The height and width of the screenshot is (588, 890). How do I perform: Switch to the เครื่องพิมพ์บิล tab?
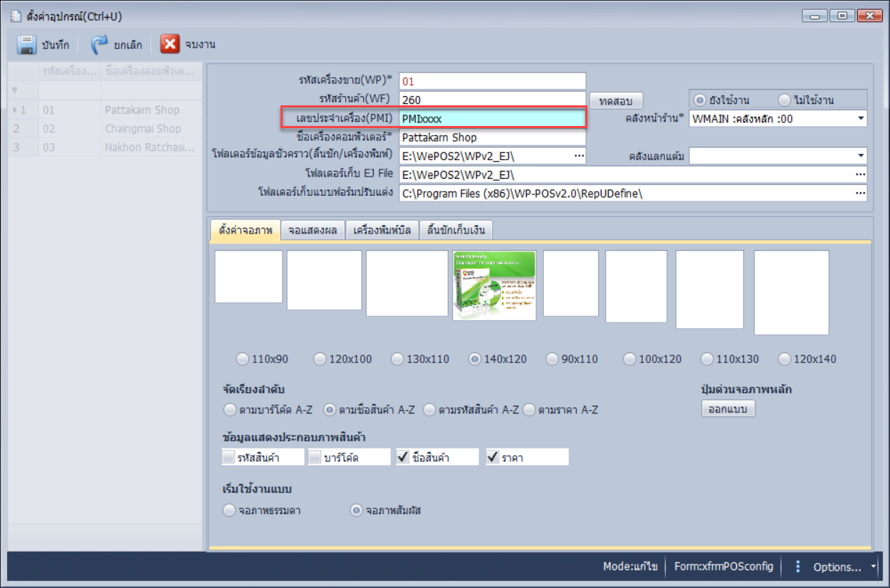pos(382,231)
